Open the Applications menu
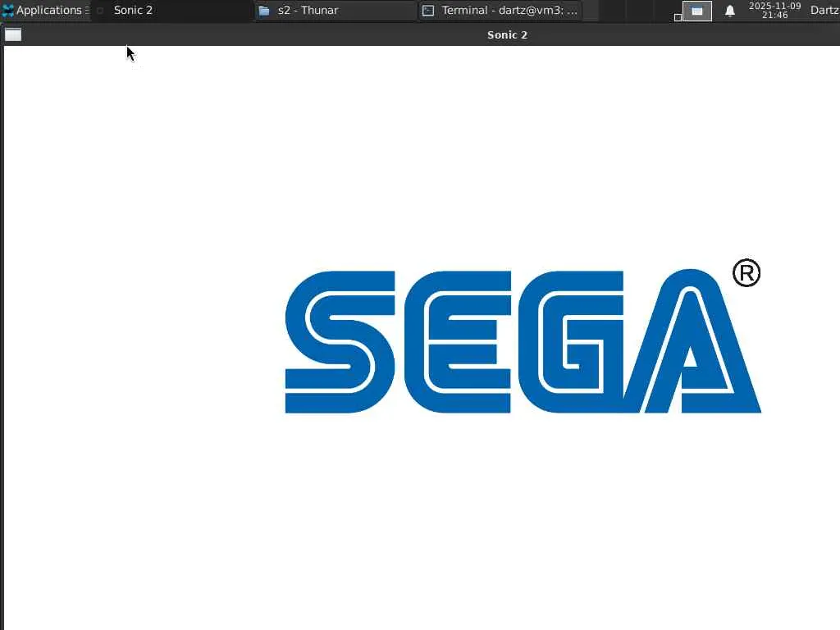The height and width of the screenshot is (630, 840). (44, 10)
